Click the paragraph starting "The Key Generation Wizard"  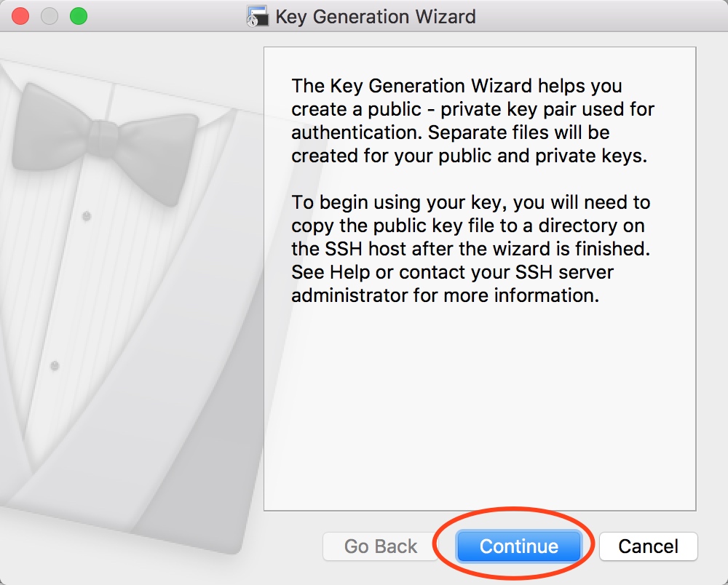tap(472, 121)
